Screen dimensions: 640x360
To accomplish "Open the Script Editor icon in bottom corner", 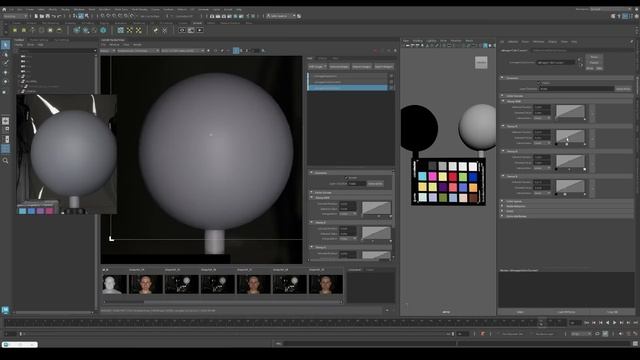I will coord(636,344).
